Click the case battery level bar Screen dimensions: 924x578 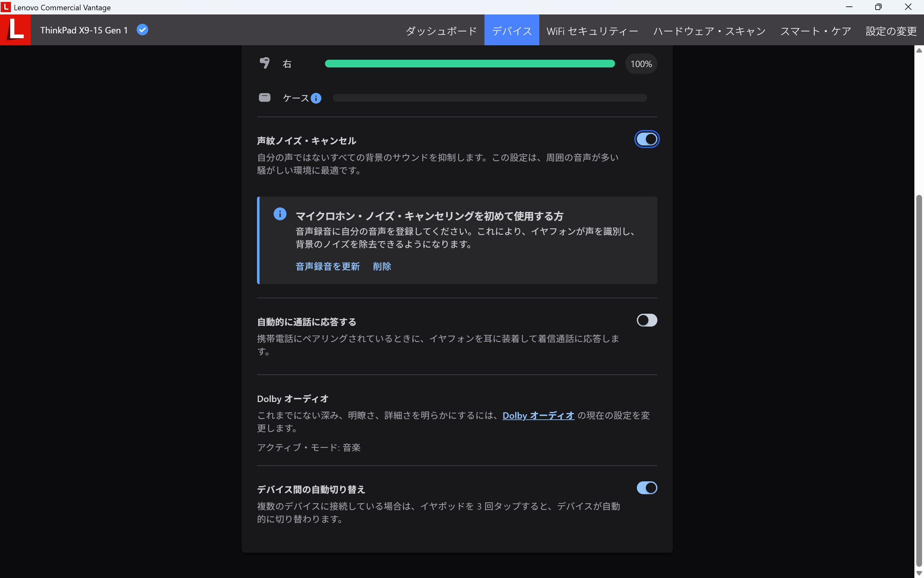pyautogui.click(x=490, y=98)
